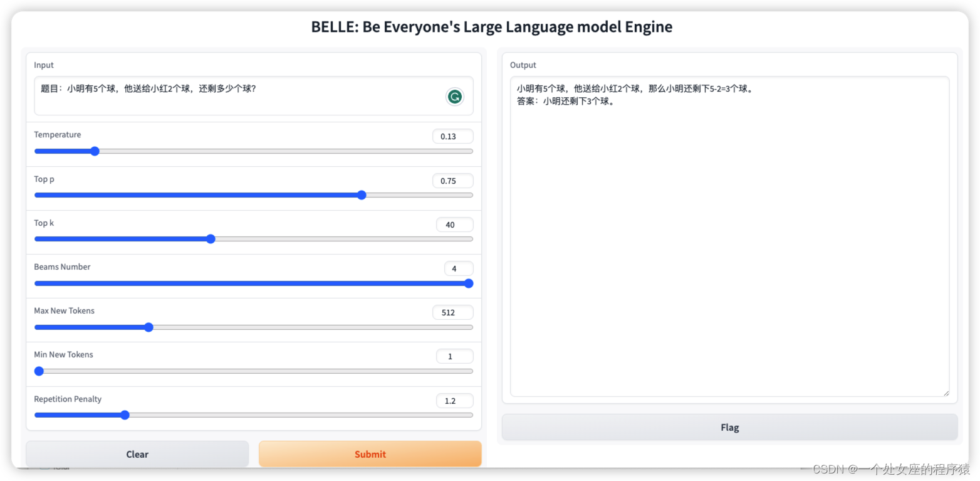The width and height of the screenshot is (980, 481).
Task: Click the 'Max New Tokens' label
Action: pos(65,311)
